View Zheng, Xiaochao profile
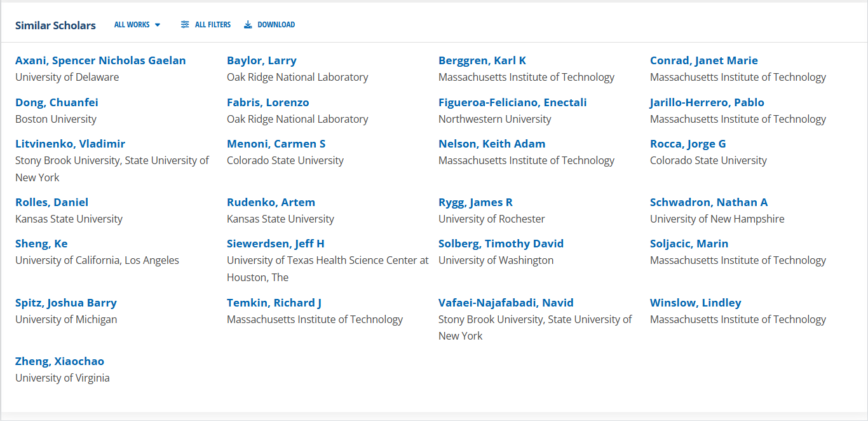Viewport: 868px width, 421px height. click(x=60, y=361)
